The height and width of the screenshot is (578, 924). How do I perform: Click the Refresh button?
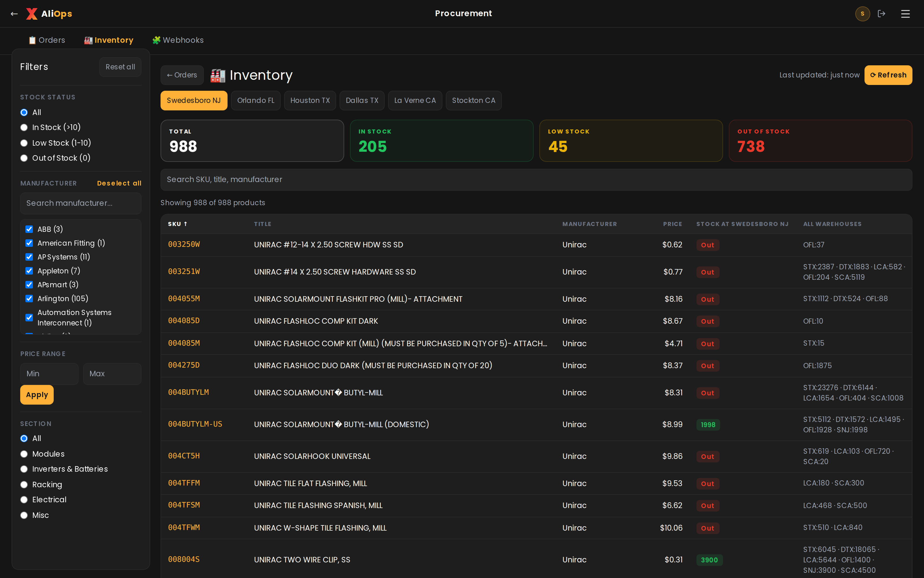pos(888,75)
